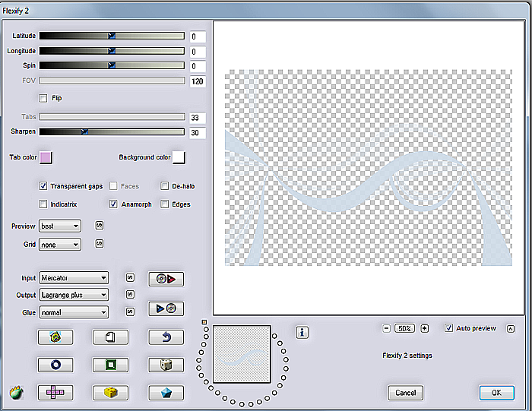Click the caret button beside Auto preview

coord(511,329)
